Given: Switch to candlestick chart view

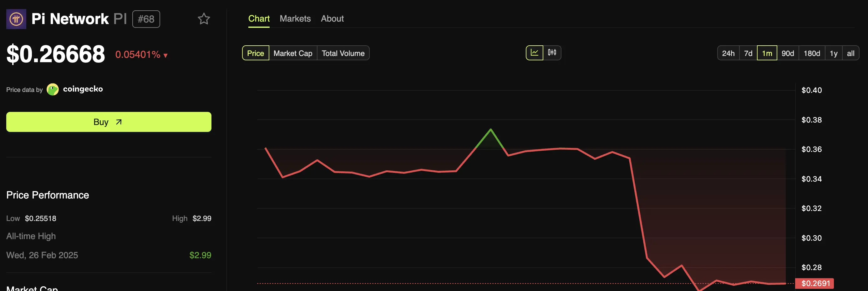Looking at the screenshot, I should pos(552,53).
